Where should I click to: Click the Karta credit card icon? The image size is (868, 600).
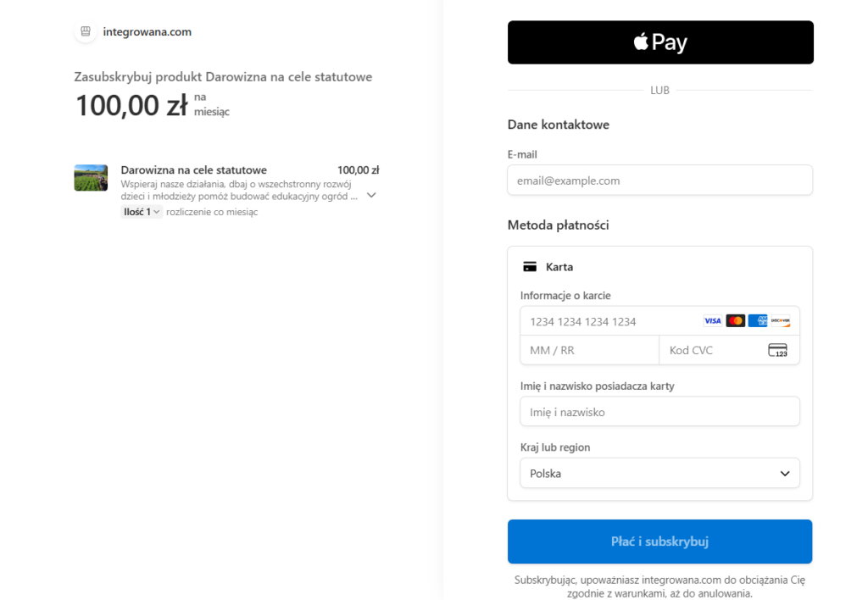tap(530, 267)
